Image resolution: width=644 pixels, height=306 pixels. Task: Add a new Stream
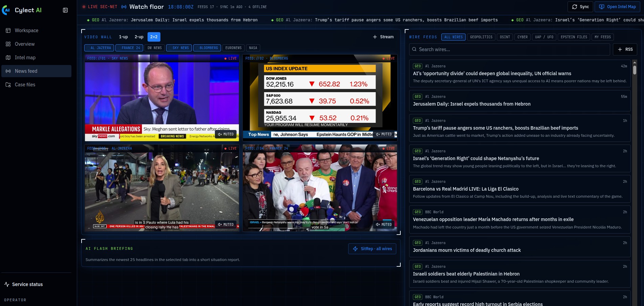click(x=383, y=37)
